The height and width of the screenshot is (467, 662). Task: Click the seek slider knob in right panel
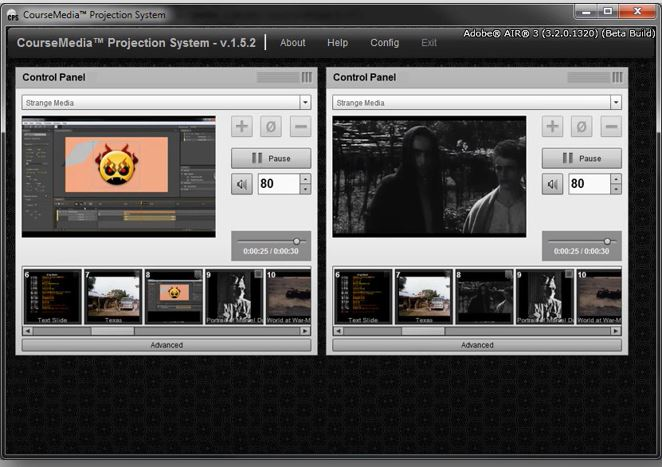pos(608,241)
